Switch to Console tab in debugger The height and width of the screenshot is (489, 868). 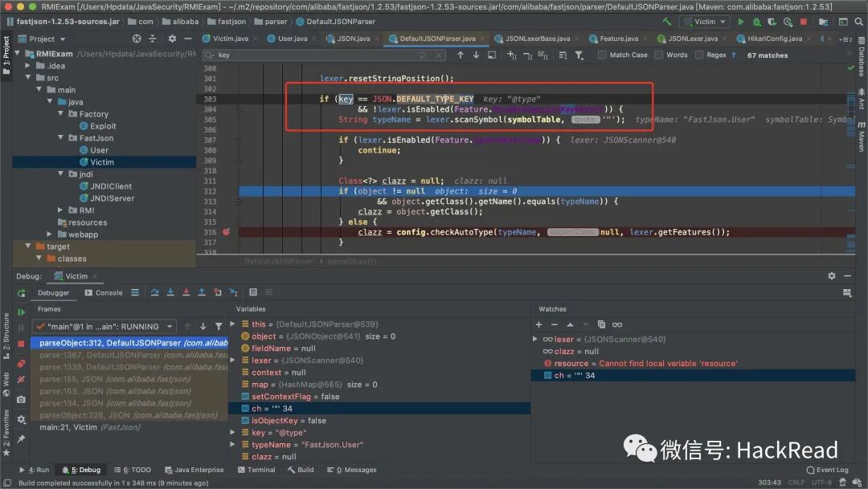pyautogui.click(x=104, y=292)
